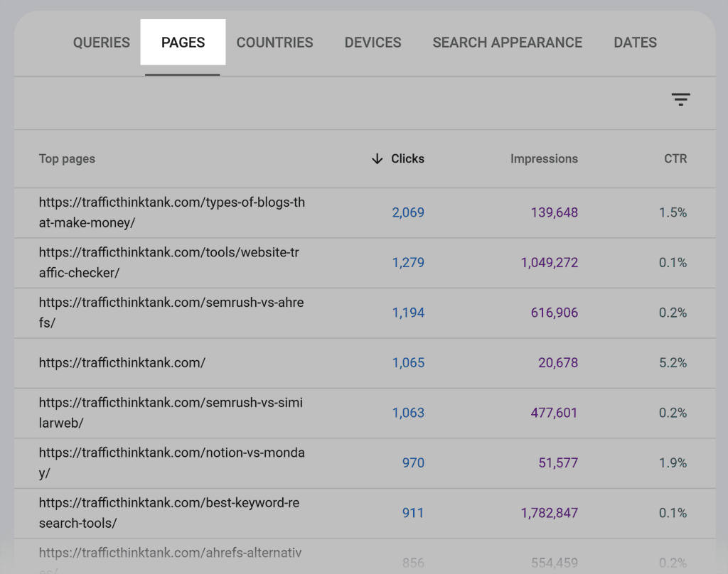The image size is (728, 574).
Task: Switch to the DEVICES tab
Action: point(373,43)
